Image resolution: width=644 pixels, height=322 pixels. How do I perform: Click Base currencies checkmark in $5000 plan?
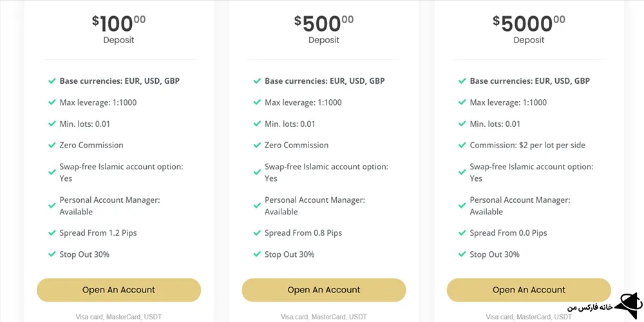click(462, 81)
